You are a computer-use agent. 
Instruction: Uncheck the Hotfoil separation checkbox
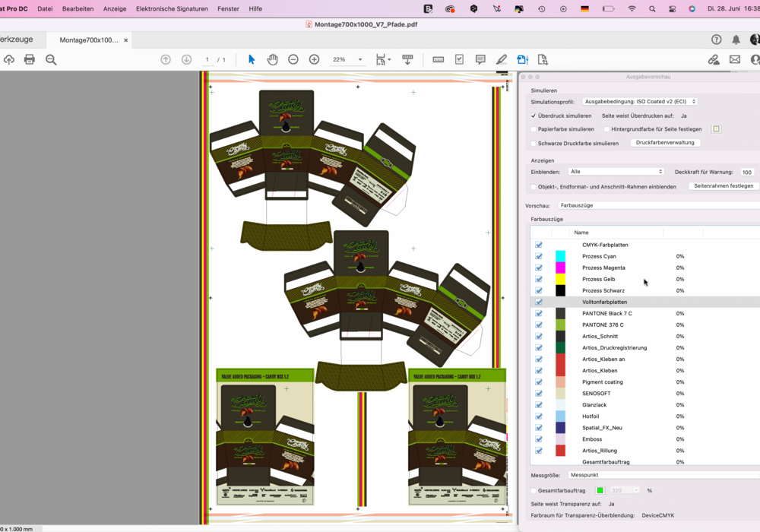[539, 416]
